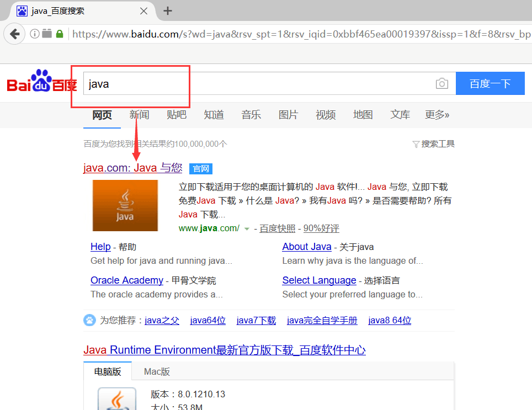Open the 音乐 tab
This screenshot has height=410, width=532.
251,115
